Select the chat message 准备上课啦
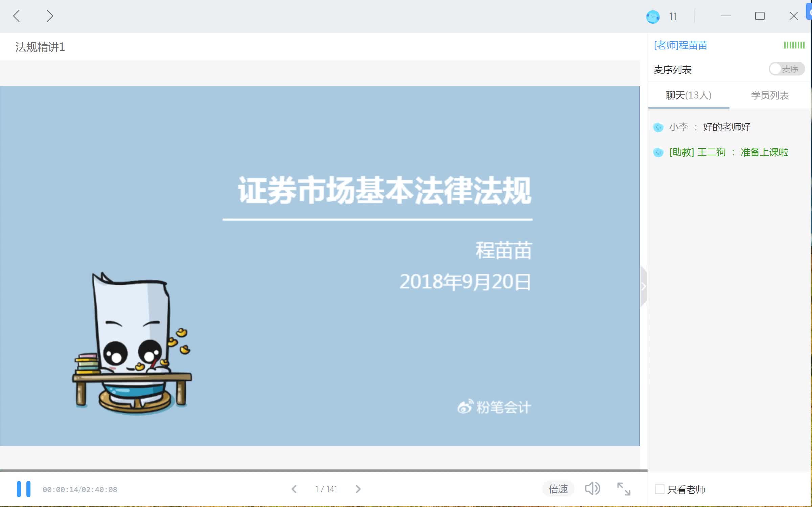 [764, 152]
